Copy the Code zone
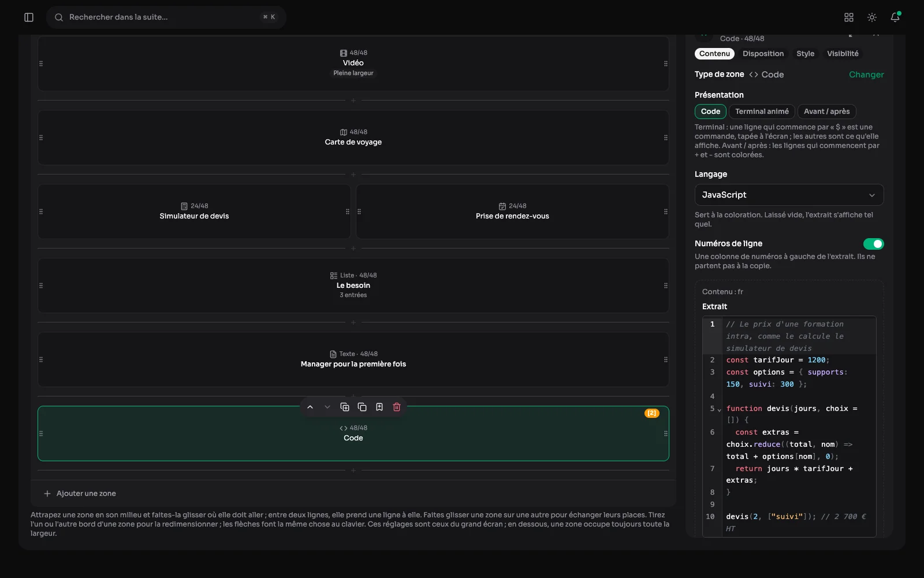 tap(362, 407)
